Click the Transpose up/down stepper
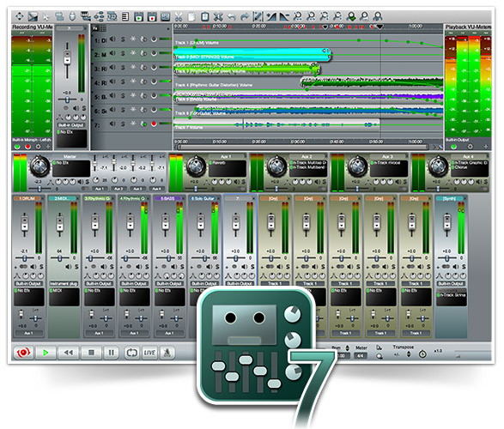Screen dimensions: 504x429 pos(409,353)
